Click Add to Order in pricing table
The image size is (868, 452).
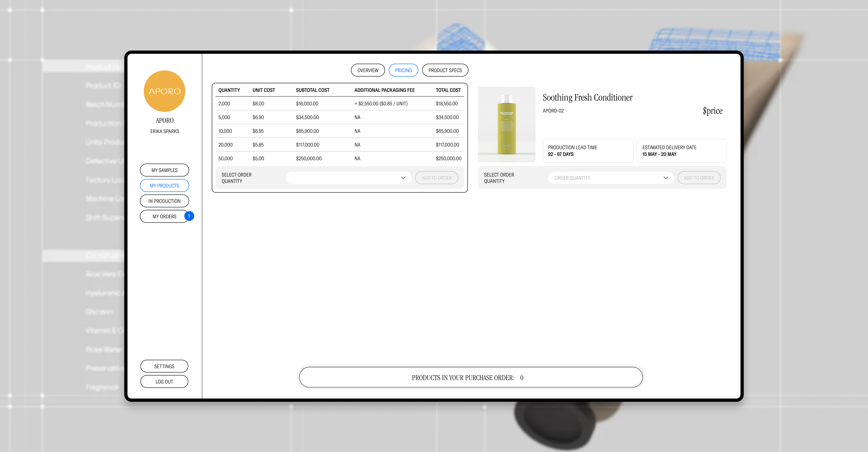[x=436, y=178]
